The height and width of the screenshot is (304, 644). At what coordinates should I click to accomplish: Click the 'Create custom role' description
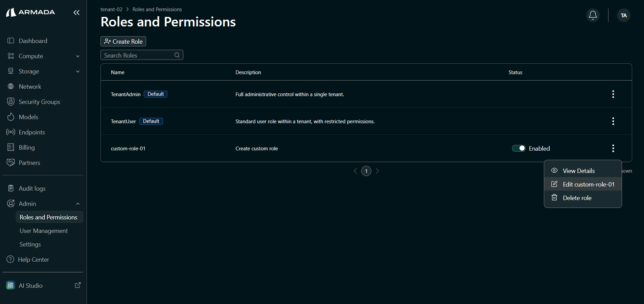tap(257, 149)
